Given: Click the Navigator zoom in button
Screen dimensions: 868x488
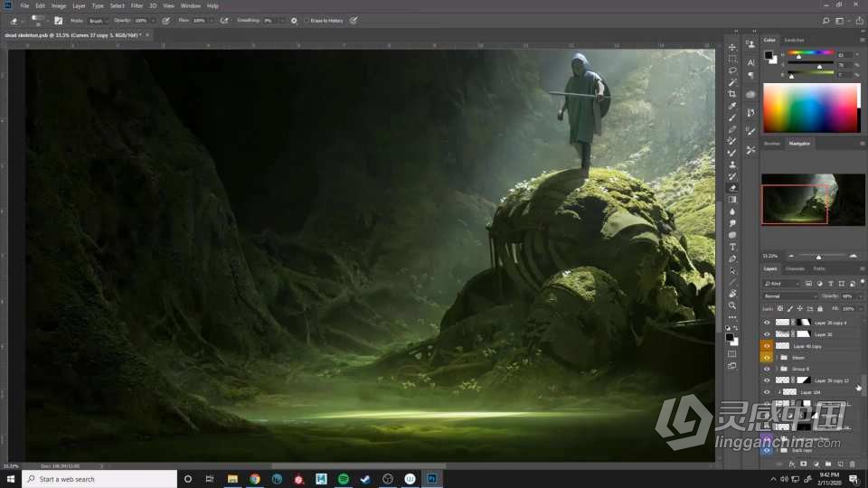Looking at the screenshot, I should 853,256.
